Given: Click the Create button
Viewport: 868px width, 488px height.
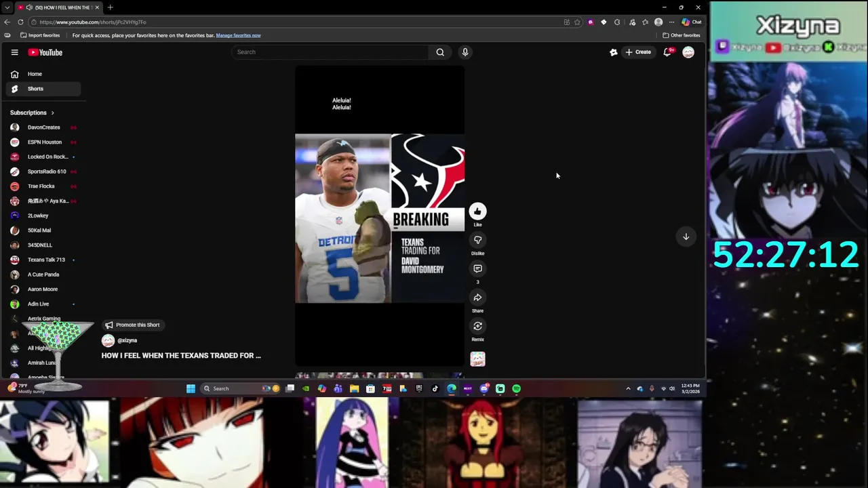Looking at the screenshot, I should (x=638, y=52).
